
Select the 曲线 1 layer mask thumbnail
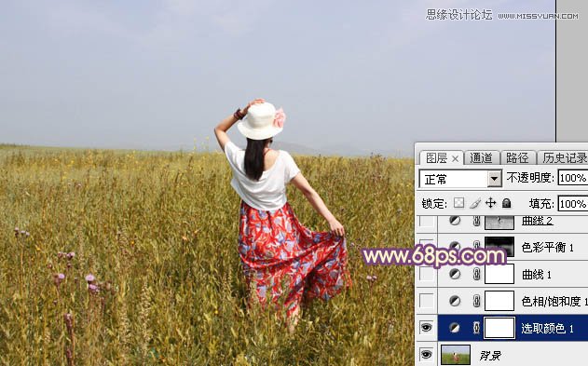click(x=499, y=274)
